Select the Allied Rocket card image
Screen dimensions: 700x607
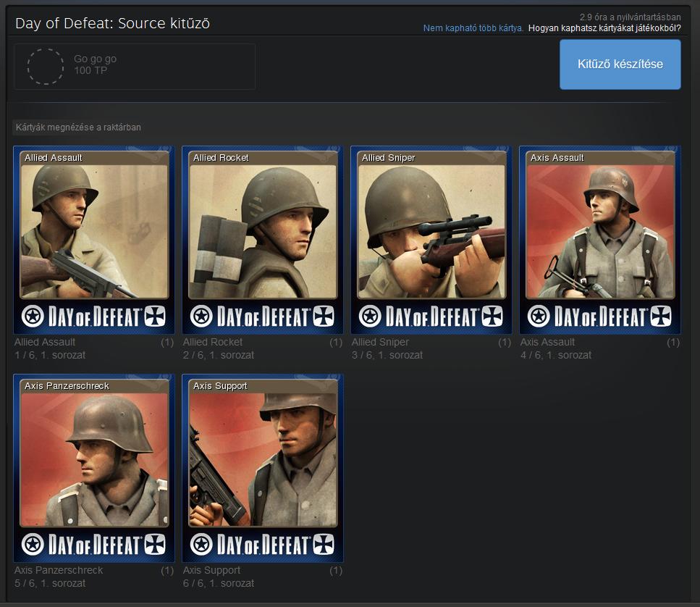click(263, 240)
